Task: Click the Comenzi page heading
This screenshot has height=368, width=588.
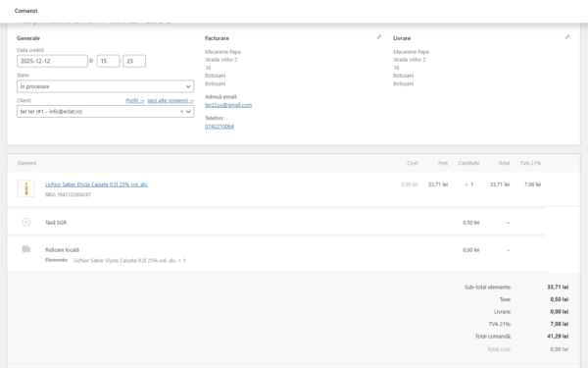Action: (x=25, y=11)
